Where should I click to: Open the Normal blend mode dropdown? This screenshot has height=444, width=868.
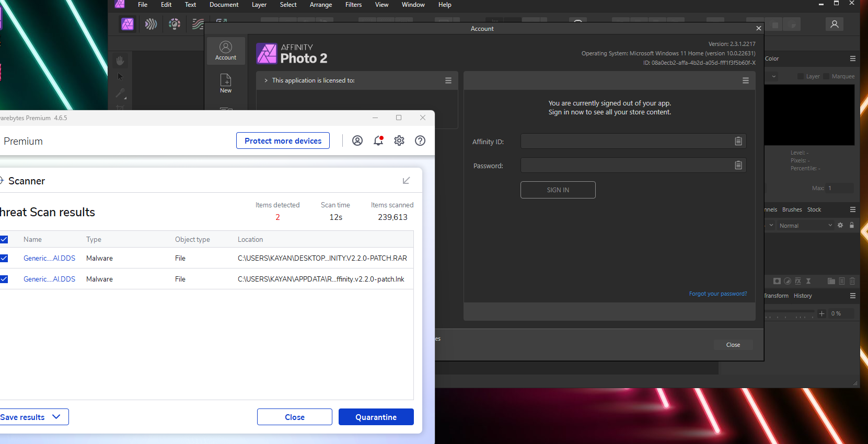tap(805, 226)
